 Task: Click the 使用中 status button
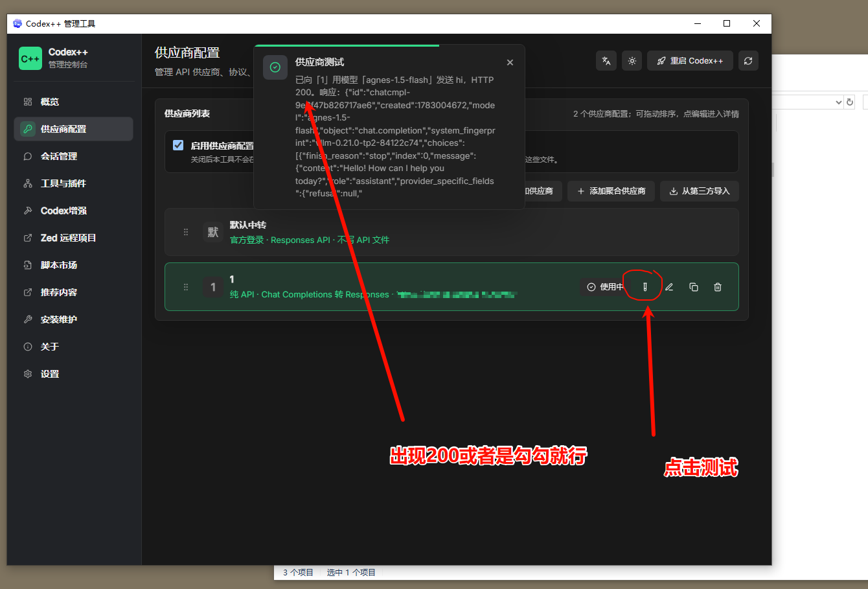(x=606, y=287)
